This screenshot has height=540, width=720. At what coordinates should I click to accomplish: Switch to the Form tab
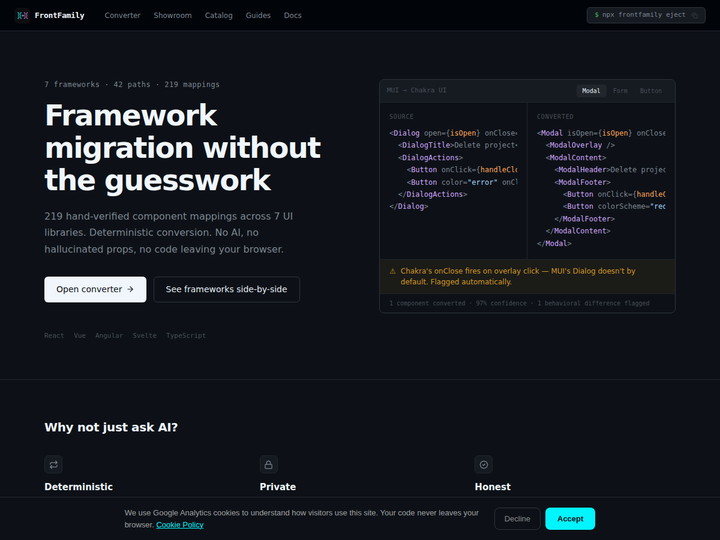620,90
